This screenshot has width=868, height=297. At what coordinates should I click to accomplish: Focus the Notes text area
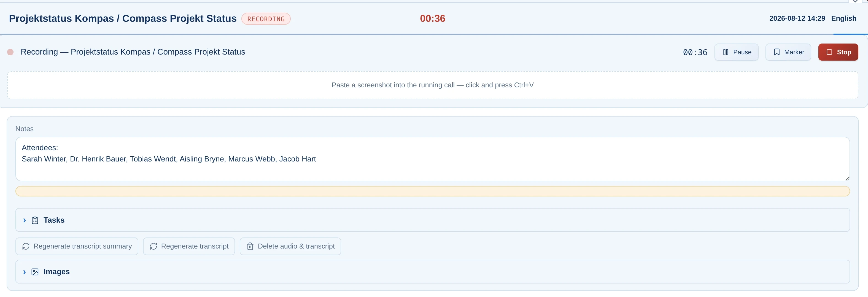[x=433, y=159]
